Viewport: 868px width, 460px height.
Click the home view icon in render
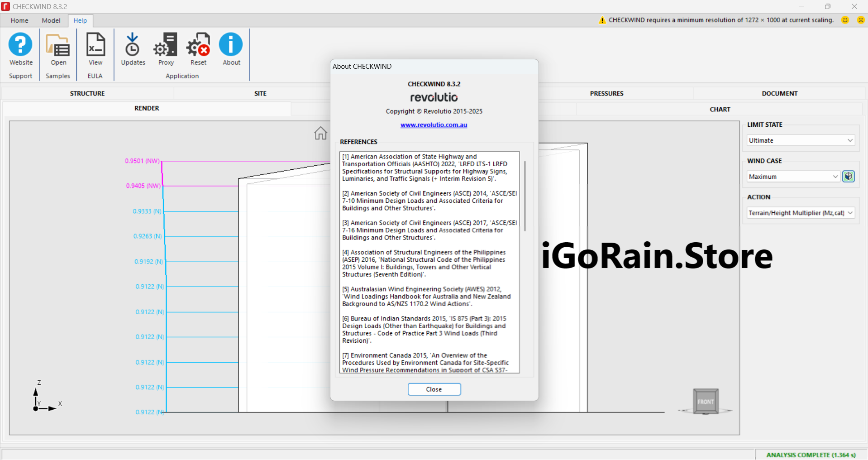[x=320, y=133]
